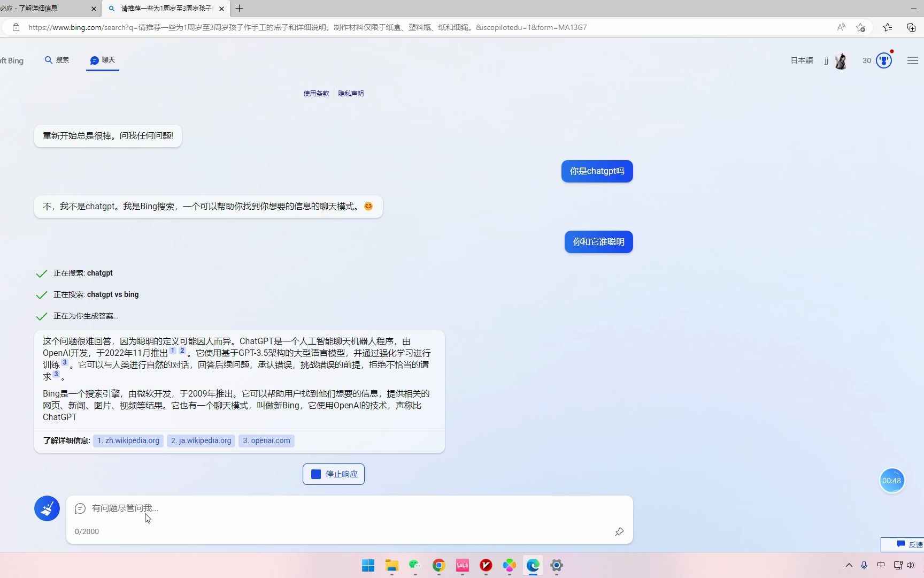Open the hamburger menu at top right
This screenshot has height=578, width=924.
pyautogui.click(x=912, y=60)
